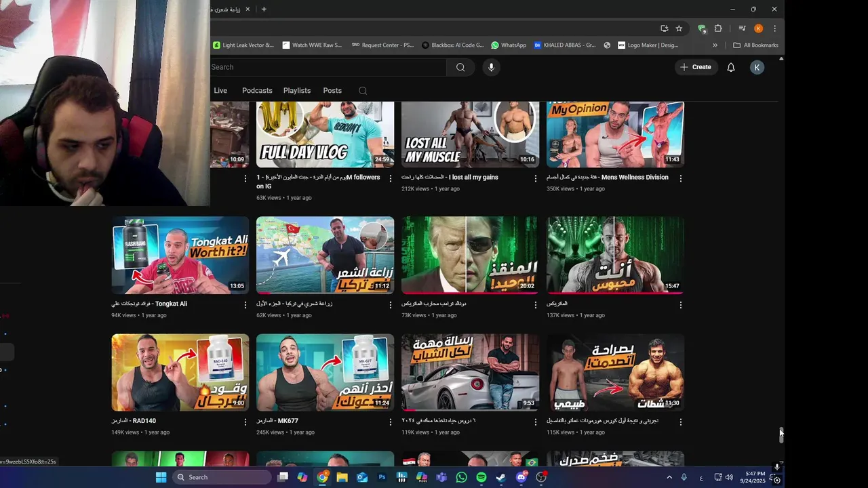The image size is (868, 488).
Task: Open Logo Maker bookmark
Action: point(648,45)
